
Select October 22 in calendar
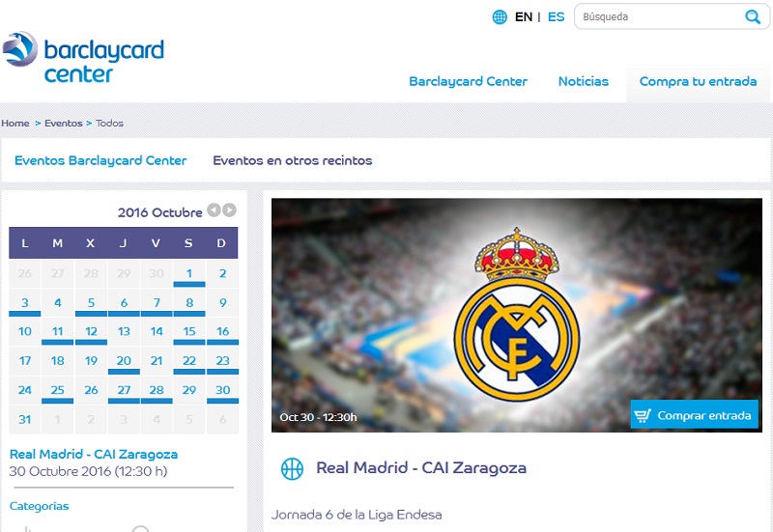(189, 361)
